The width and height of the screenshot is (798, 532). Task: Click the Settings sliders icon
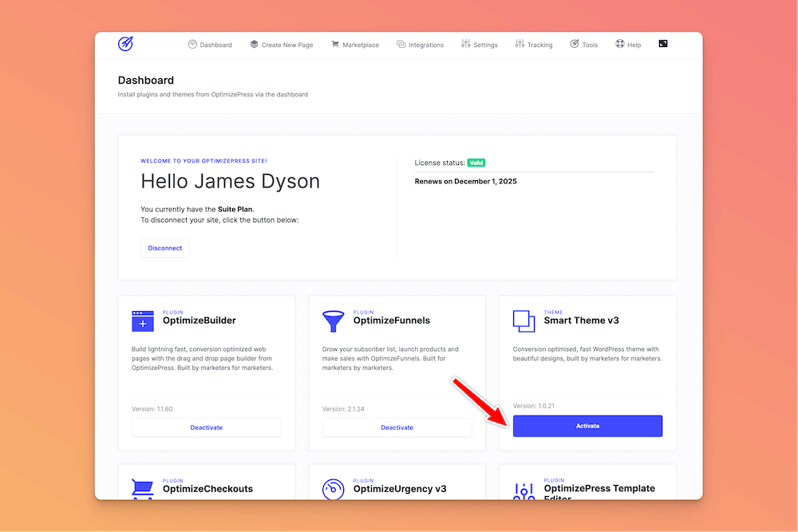point(466,44)
